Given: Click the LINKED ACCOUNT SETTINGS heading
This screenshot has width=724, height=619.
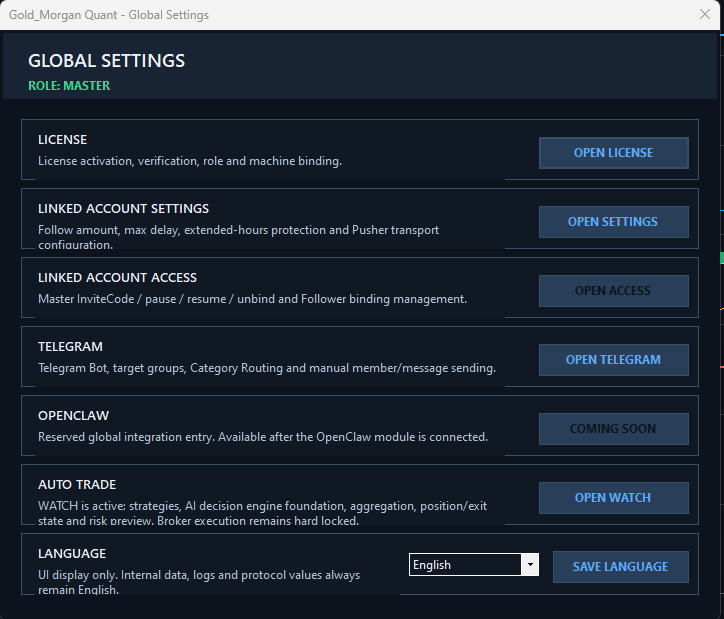Looking at the screenshot, I should [123, 209].
